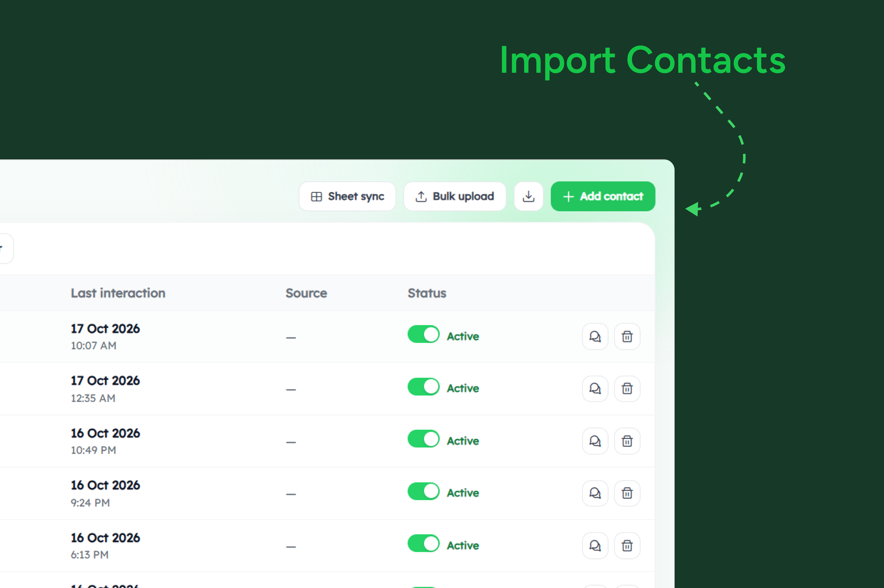884x588 pixels.
Task: Delete the contact with 9:24 PM interaction
Action: click(x=627, y=493)
